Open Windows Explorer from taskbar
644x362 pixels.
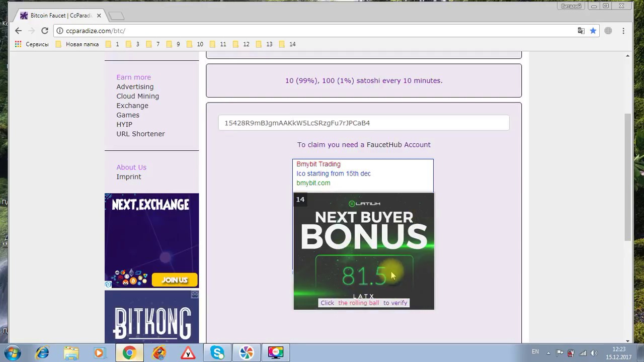[x=71, y=352]
